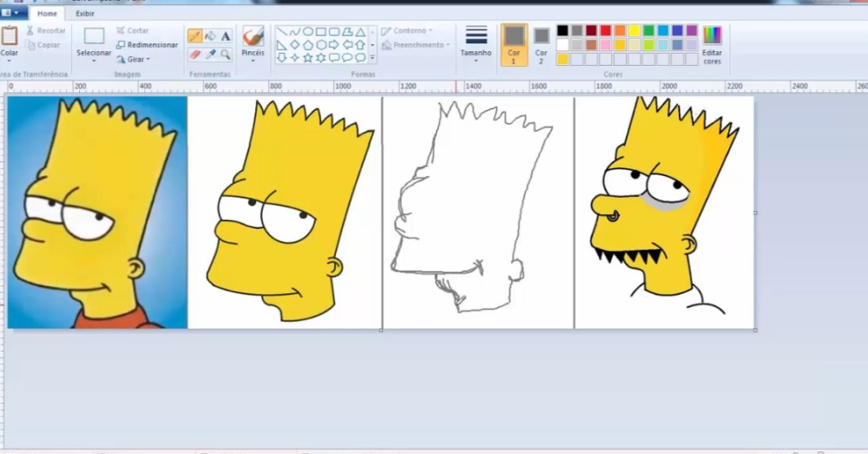The image size is (868, 454).
Task: Open the Selecionar dropdown arrow
Action: (94, 61)
